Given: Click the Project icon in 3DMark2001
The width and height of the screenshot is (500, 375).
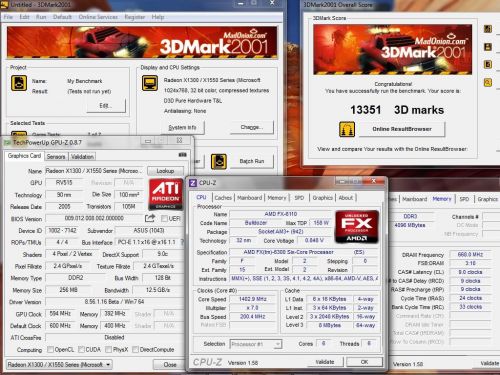Looking at the screenshot, I should pyautogui.click(x=19, y=83).
